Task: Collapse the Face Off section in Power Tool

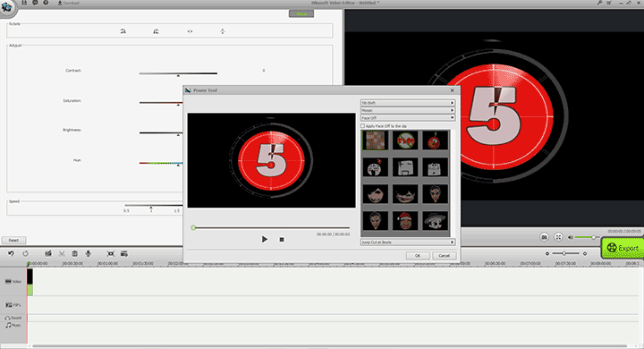Action: (x=408, y=117)
